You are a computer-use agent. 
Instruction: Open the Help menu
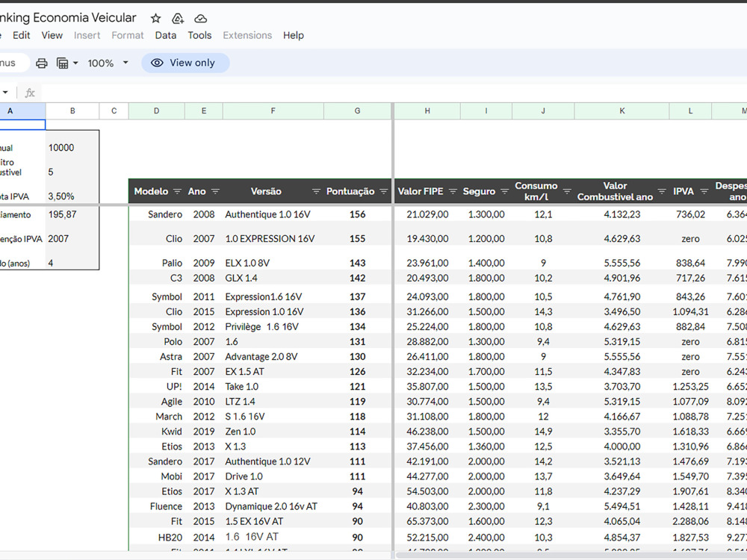point(293,35)
